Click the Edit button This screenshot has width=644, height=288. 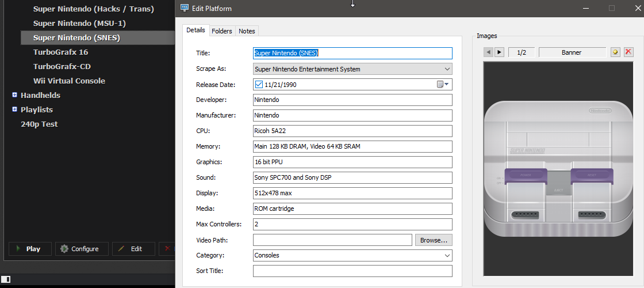click(133, 249)
